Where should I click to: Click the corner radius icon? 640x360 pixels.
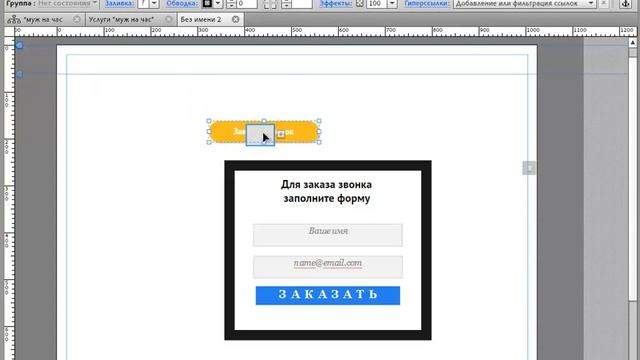[269, 4]
